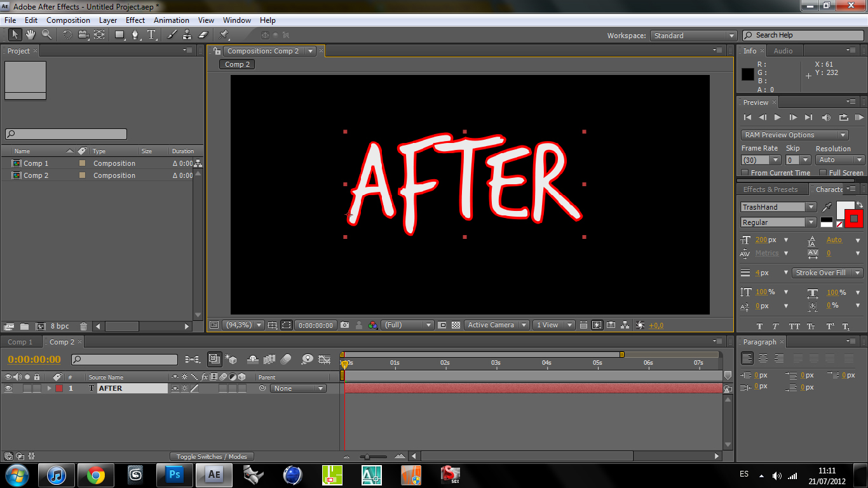The image size is (868, 488).
Task: Select the Puppet Pin tool
Action: tap(222, 35)
